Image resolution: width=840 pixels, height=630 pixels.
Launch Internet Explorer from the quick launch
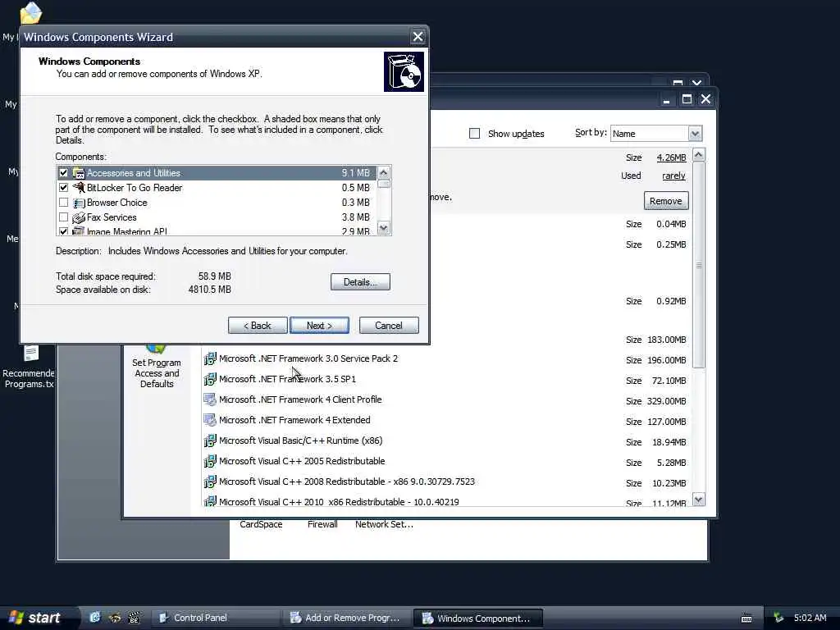click(x=95, y=618)
